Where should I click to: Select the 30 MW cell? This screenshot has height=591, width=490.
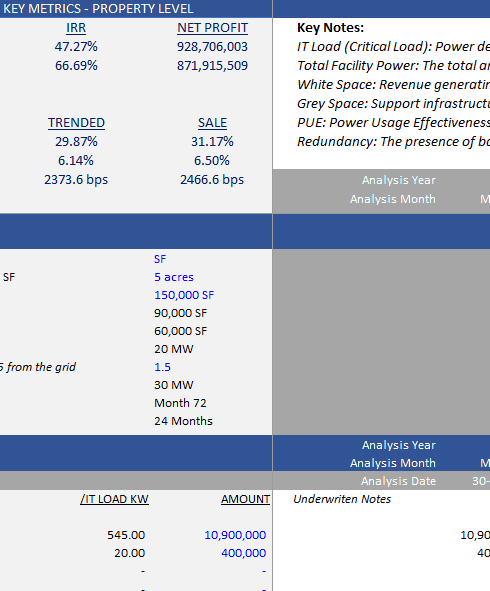[174, 385]
